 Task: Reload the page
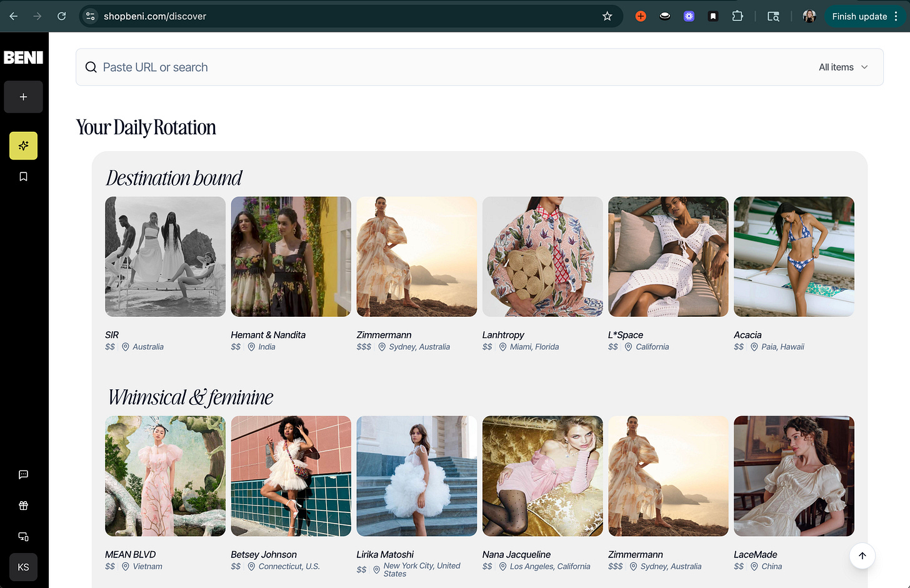61,16
